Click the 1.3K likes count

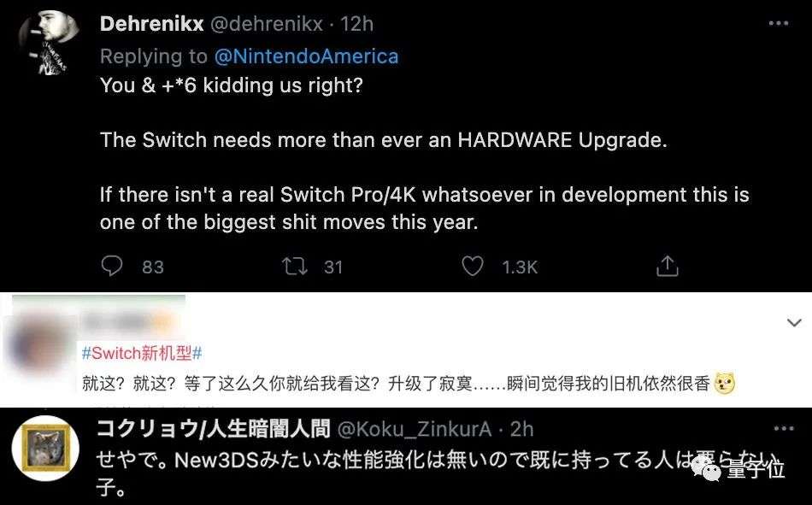(x=520, y=267)
